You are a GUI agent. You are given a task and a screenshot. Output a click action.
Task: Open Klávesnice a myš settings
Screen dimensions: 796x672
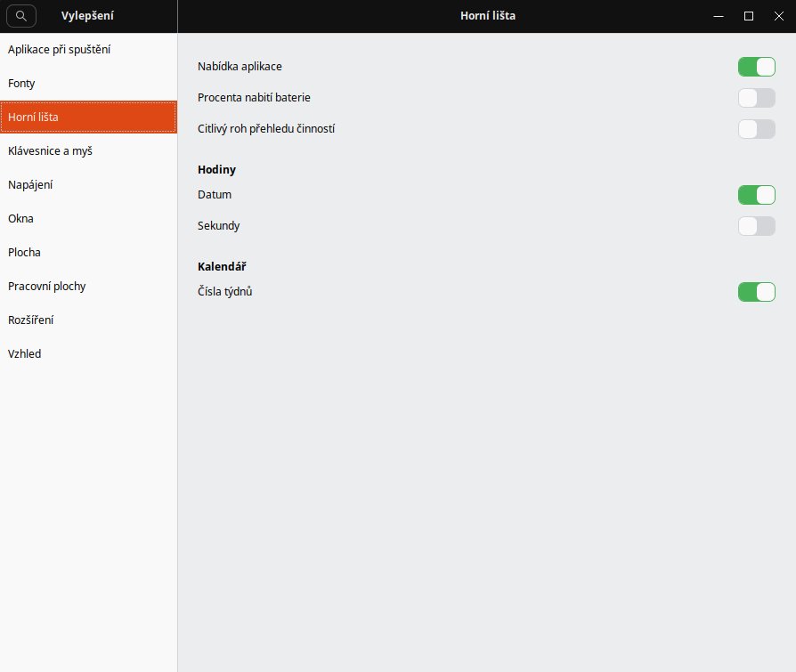click(88, 151)
